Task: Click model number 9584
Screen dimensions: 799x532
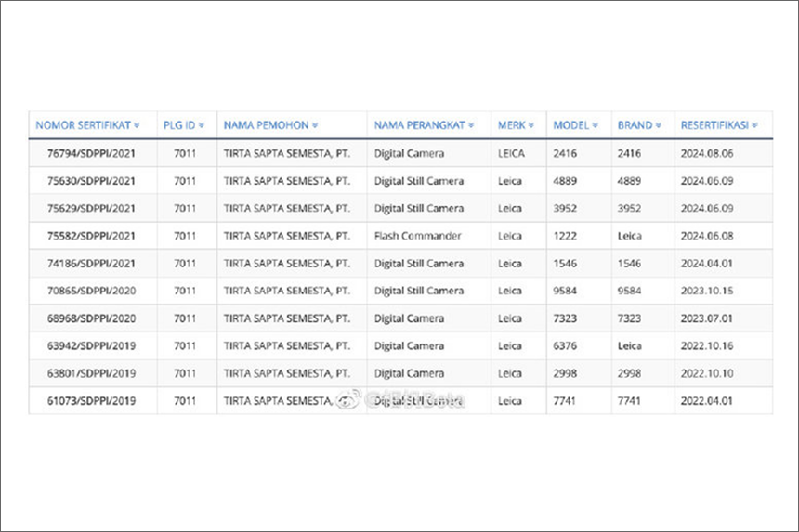Action: pyautogui.click(x=565, y=291)
